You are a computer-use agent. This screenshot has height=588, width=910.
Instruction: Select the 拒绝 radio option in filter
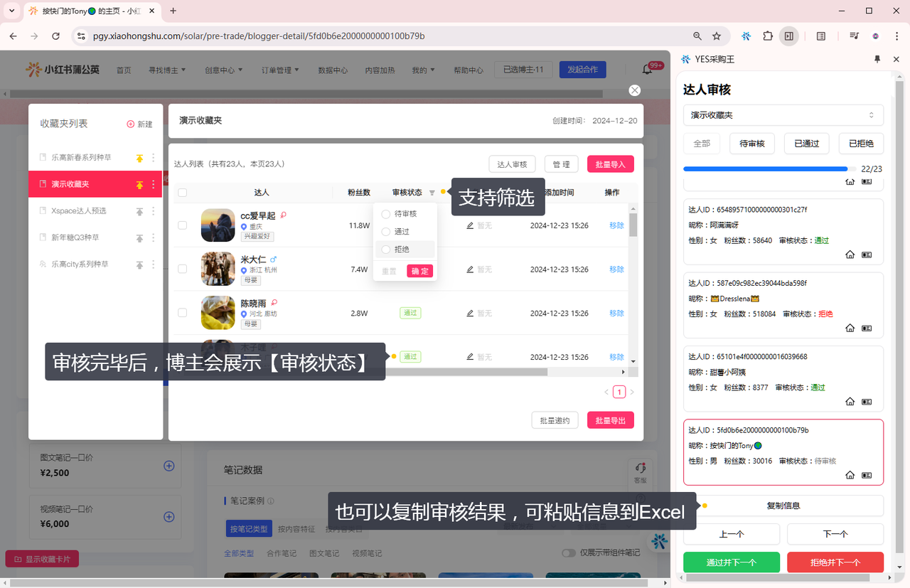[x=386, y=250]
